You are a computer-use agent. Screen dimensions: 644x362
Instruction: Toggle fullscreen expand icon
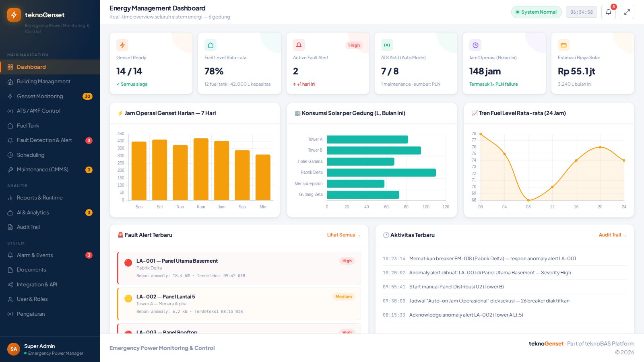click(627, 12)
